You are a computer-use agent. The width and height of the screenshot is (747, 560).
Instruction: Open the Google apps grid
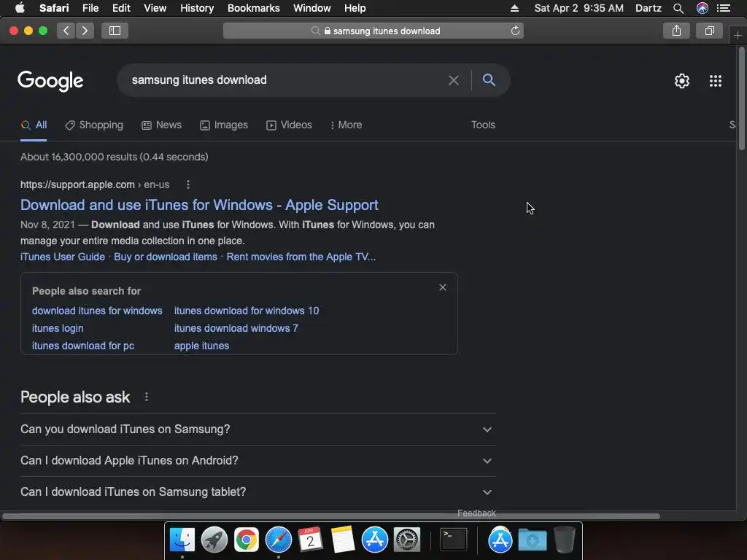click(x=716, y=81)
